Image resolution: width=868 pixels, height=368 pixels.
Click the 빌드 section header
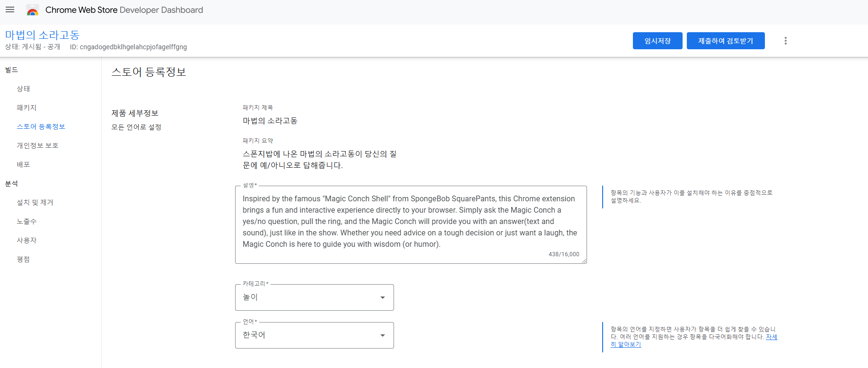(x=11, y=70)
